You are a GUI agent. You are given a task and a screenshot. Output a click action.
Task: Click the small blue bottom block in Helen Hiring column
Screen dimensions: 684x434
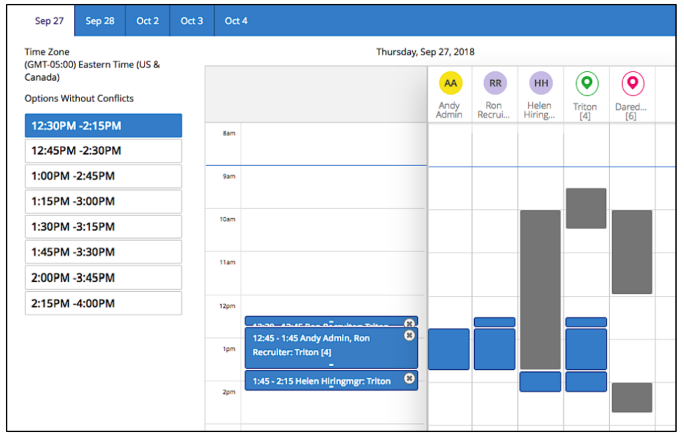point(540,382)
